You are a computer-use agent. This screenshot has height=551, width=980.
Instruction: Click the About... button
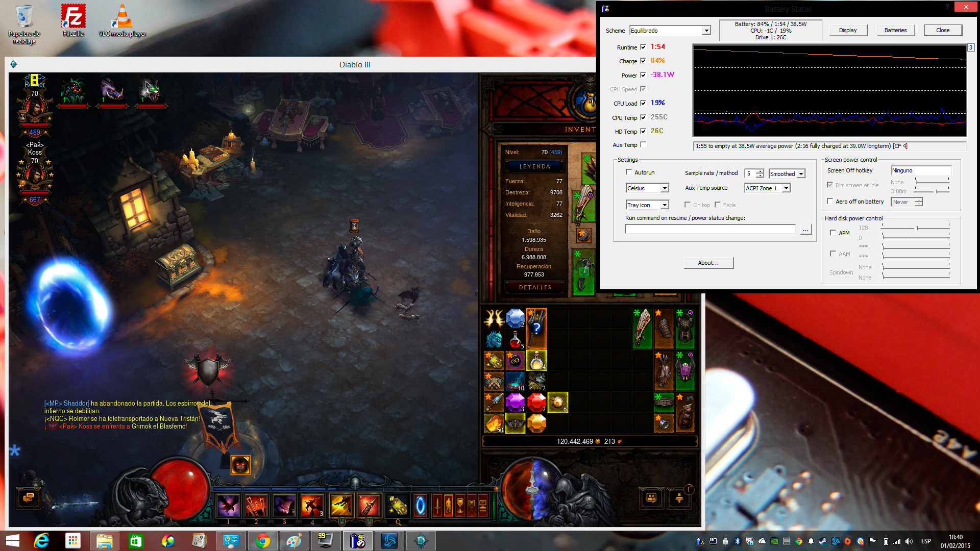[708, 263]
